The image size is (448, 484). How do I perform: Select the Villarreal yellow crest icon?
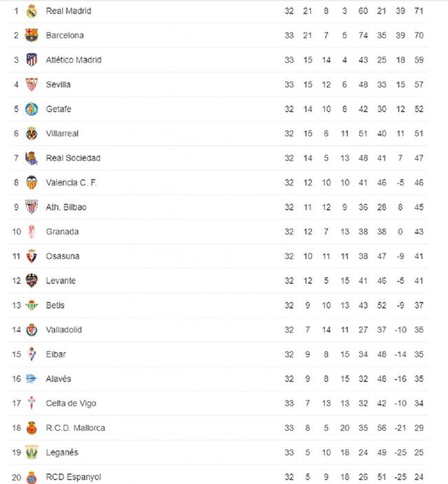(31, 133)
